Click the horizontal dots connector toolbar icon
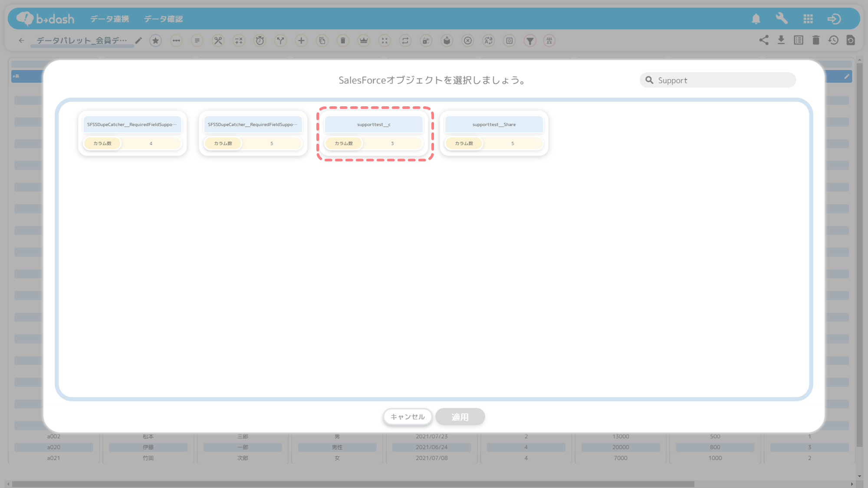The width and height of the screenshot is (868, 488). 176,40
